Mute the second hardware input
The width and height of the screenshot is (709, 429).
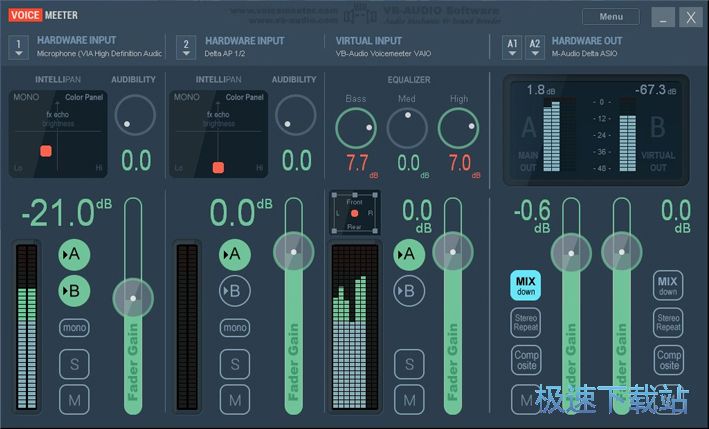234,400
